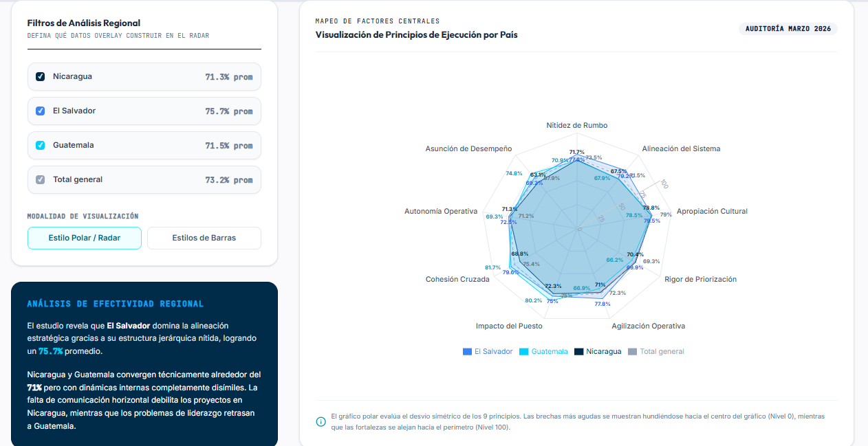Uncheck the Total general checkbox
This screenshot has height=446, width=868.
(x=41, y=179)
